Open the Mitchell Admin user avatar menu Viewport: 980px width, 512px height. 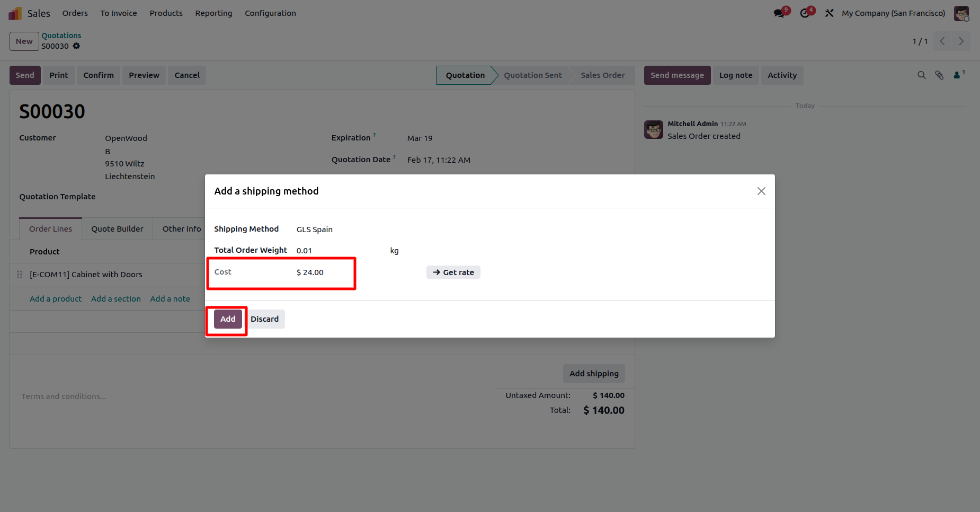pyautogui.click(x=961, y=13)
